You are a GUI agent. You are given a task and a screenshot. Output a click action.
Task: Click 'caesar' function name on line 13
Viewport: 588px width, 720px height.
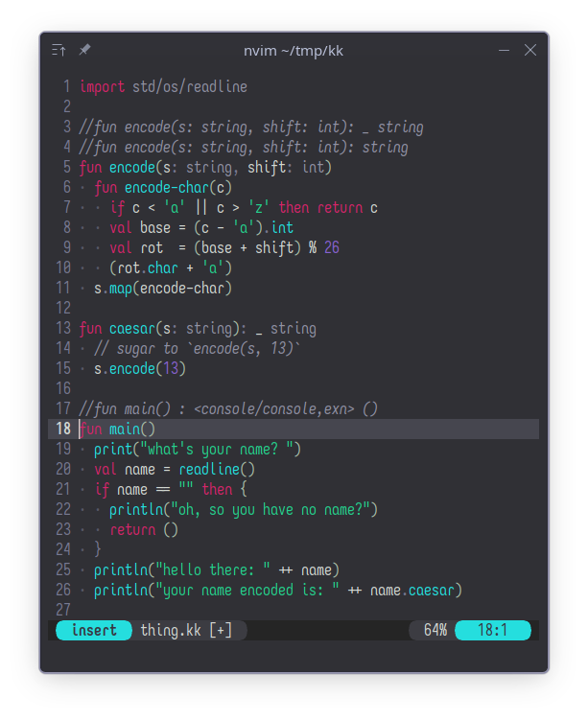point(132,329)
